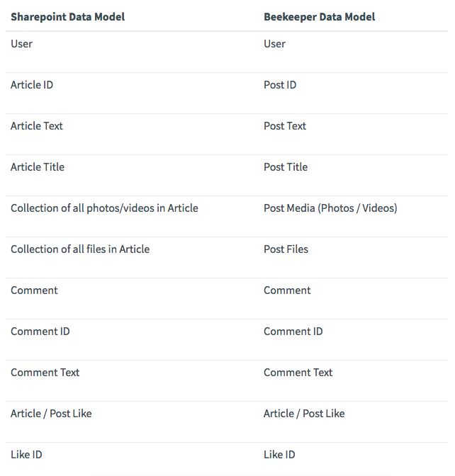Click the Sharepoint Comment ID cell
Viewport: 455px width, 476px height.
click(x=40, y=331)
